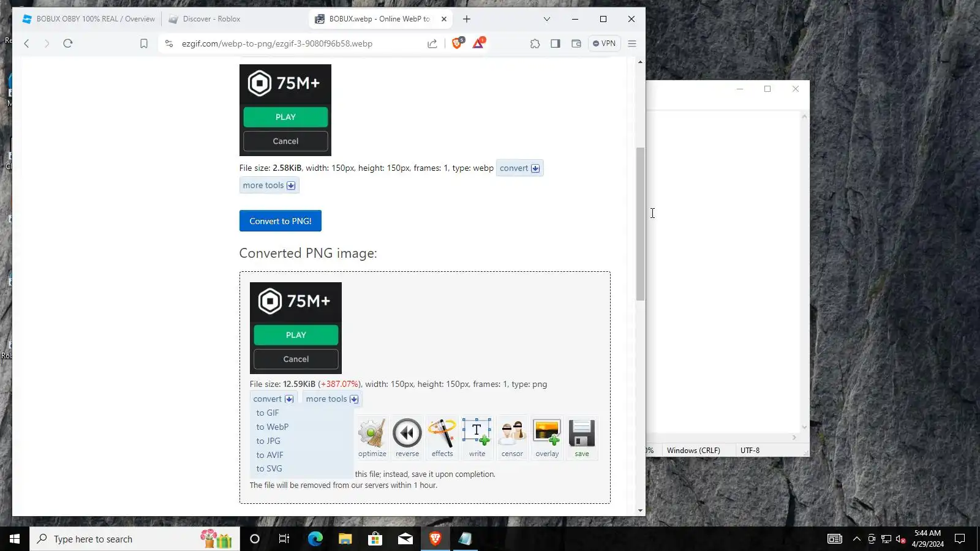The width and height of the screenshot is (980, 551).
Task: Click the Brave Shields icon
Action: click(x=457, y=43)
